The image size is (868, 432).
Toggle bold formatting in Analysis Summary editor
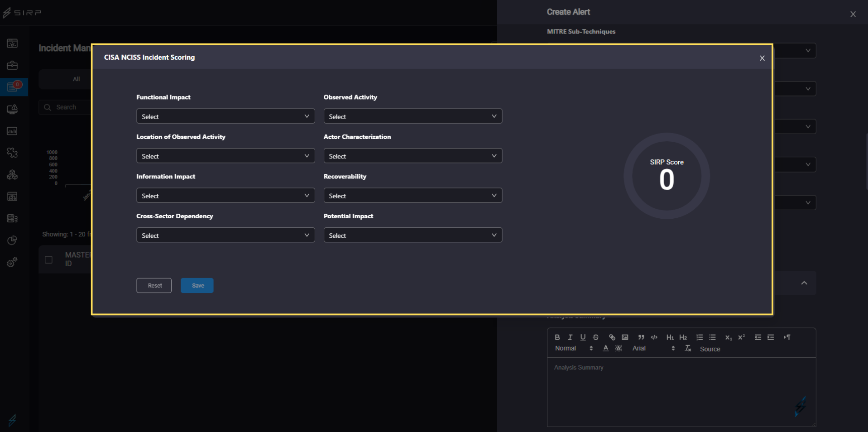557,337
